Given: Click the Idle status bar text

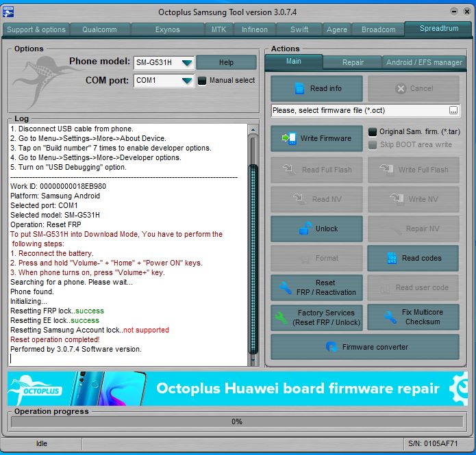Looking at the screenshot, I should tap(42, 443).
